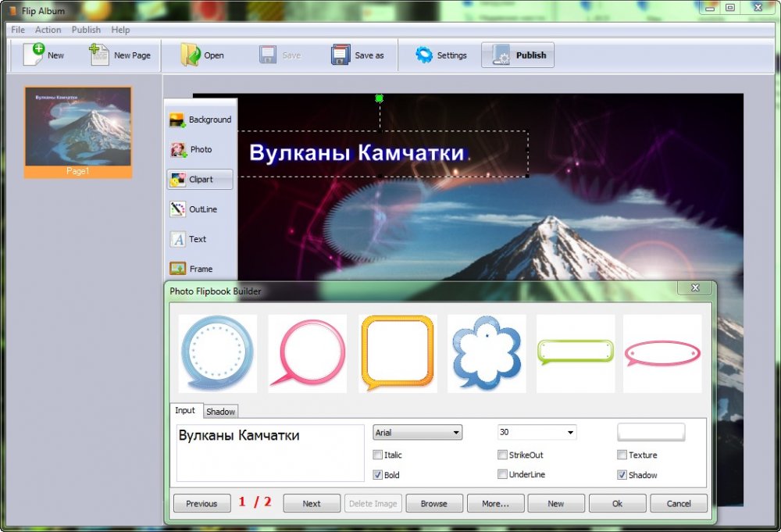Click the white text color swatch
Viewport: 781px width, 532px height.
tap(651, 432)
